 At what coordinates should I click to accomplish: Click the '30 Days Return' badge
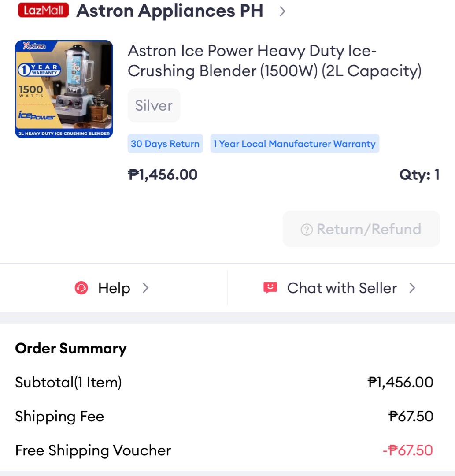(165, 144)
